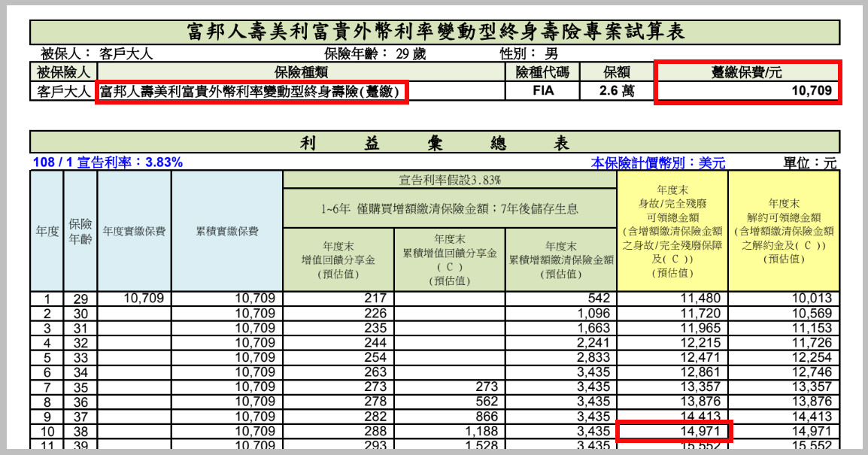Click the yellow 解約可領總金額 column header
The height and width of the screenshot is (455, 868).
pyautogui.click(x=784, y=232)
